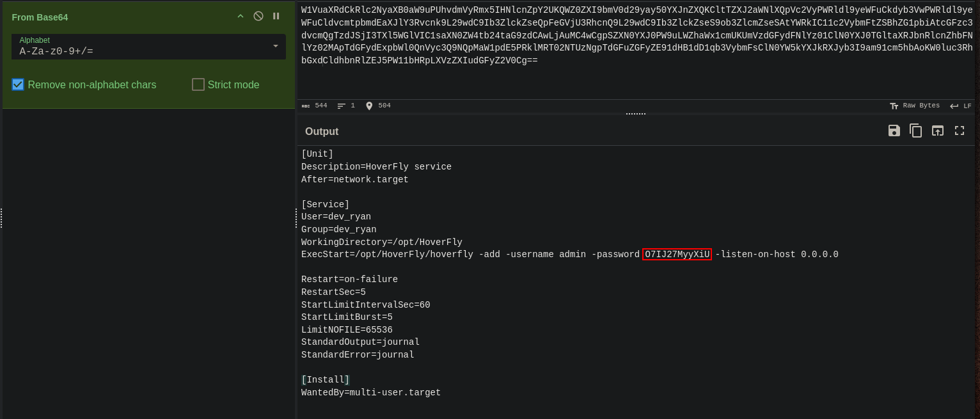Click the From Base64 operation title

click(40, 17)
